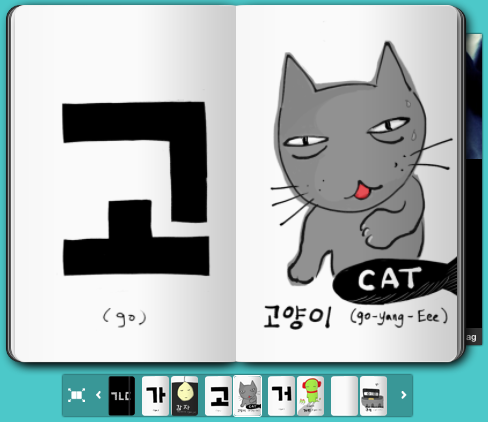
Task: Click the CAT label on the tail
Action: click(389, 279)
